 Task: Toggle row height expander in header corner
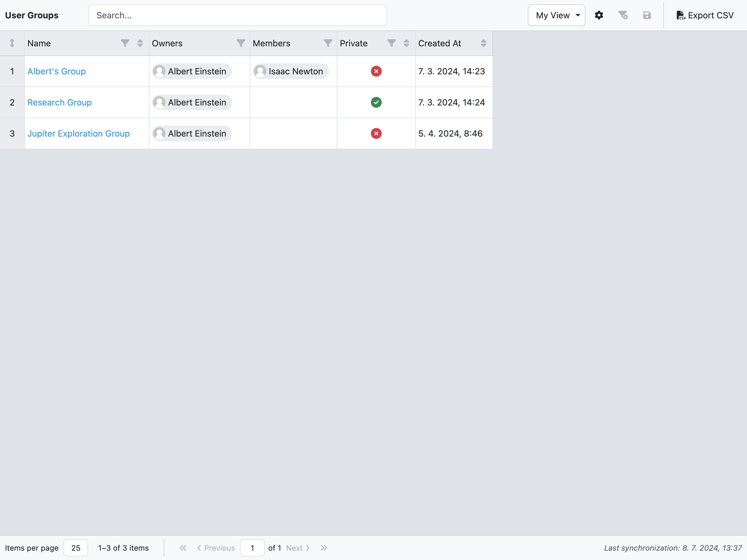[x=12, y=43]
